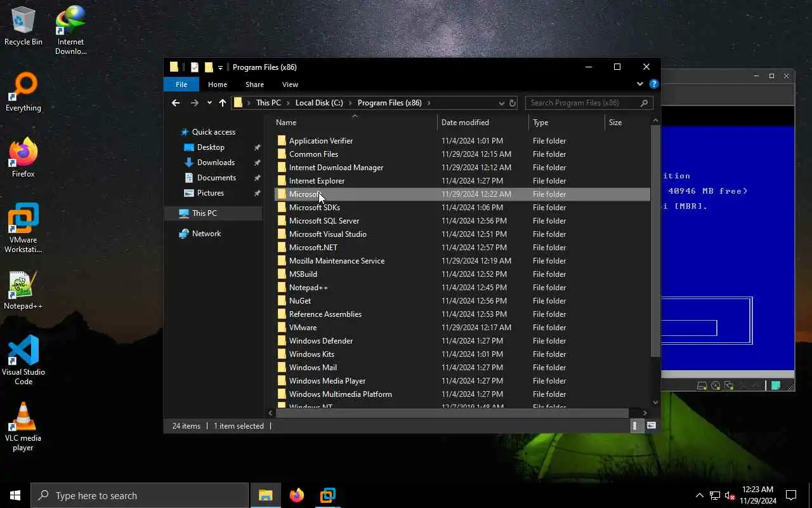The height and width of the screenshot is (508, 812).
Task: Select the Windows Media Player folder
Action: 462,381
